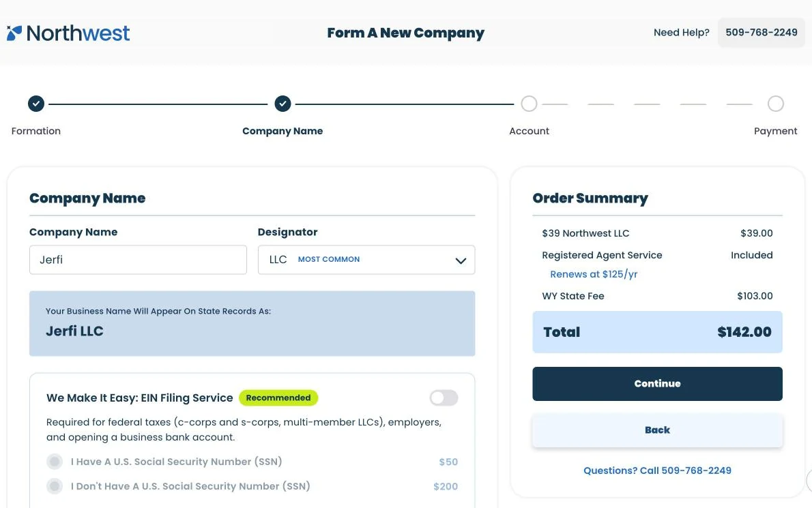Click the $50 SSN price
This screenshot has width=812, height=508.
coord(448,462)
